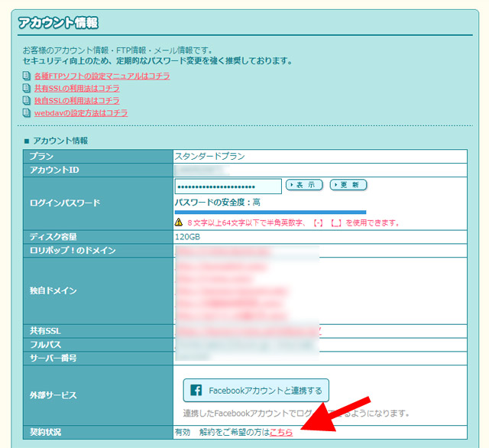The width and height of the screenshot is (489, 448).
Task: Click the blue password strength bar
Action: (270, 213)
